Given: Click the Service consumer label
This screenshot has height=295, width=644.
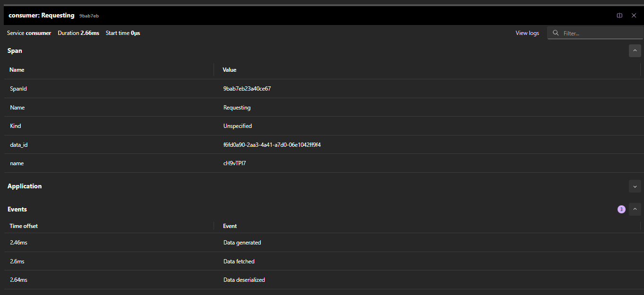Looking at the screenshot, I should 29,33.
